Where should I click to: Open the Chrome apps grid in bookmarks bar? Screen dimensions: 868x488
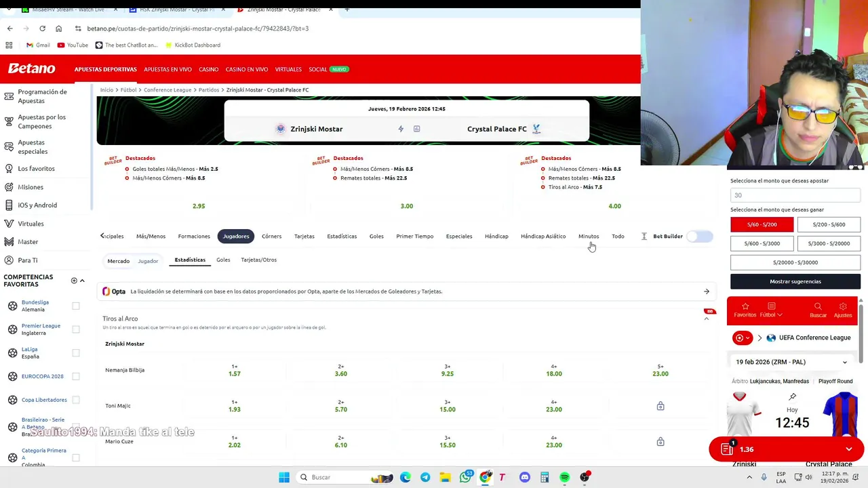pos(9,45)
